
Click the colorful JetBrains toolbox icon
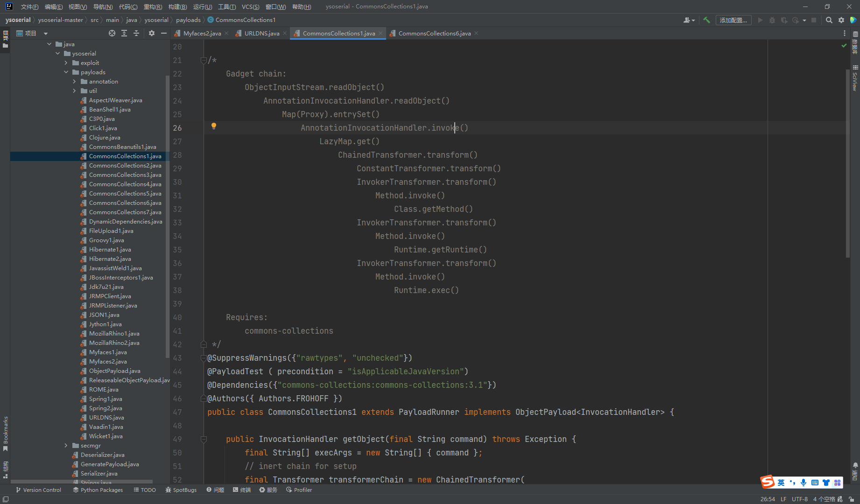coord(853,20)
